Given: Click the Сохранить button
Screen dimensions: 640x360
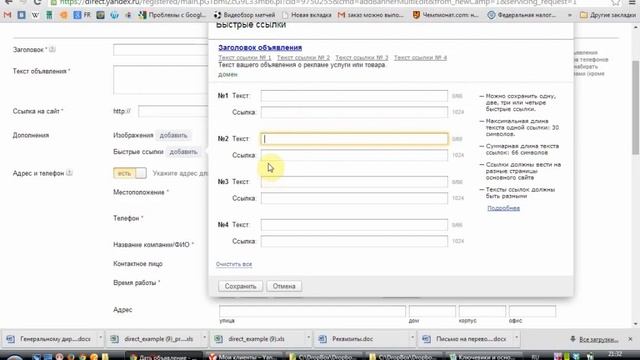Looking at the screenshot, I should pyautogui.click(x=240, y=286).
